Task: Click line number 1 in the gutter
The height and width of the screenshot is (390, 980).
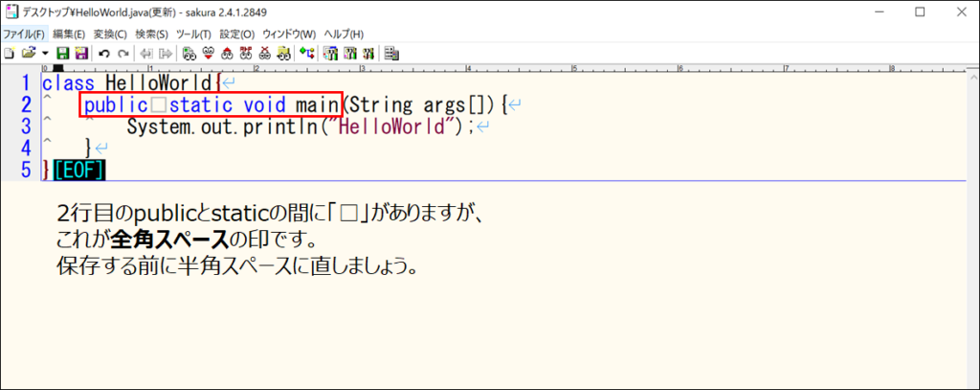Action: [25, 82]
